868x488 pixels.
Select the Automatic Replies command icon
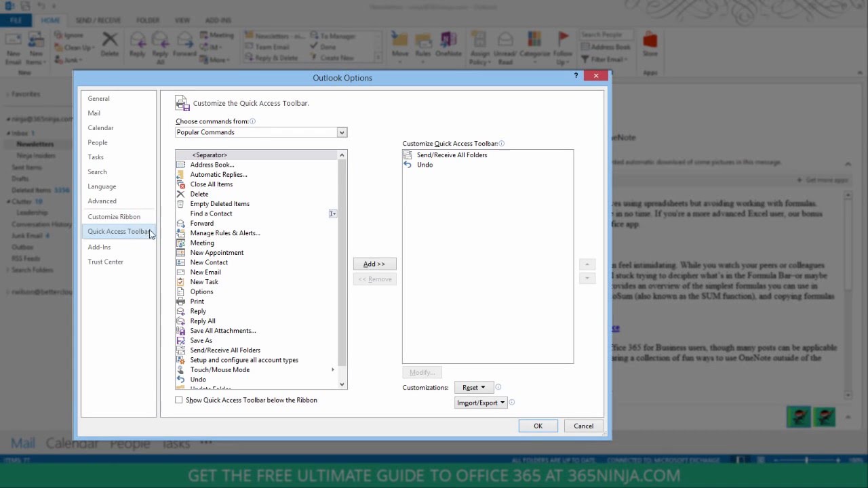(180, 174)
